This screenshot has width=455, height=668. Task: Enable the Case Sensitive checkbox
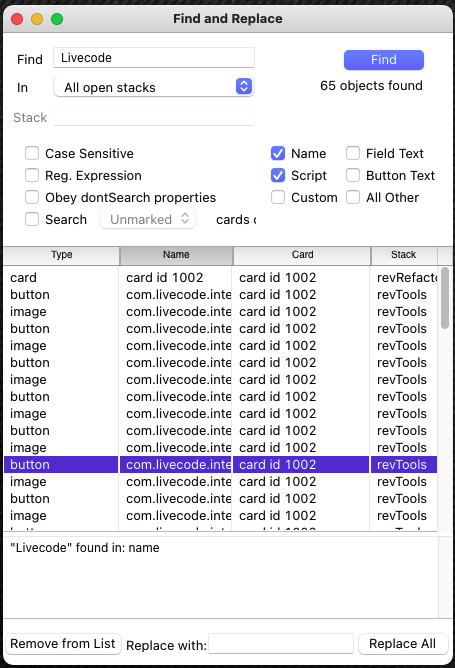pyautogui.click(x=32, y=153)
